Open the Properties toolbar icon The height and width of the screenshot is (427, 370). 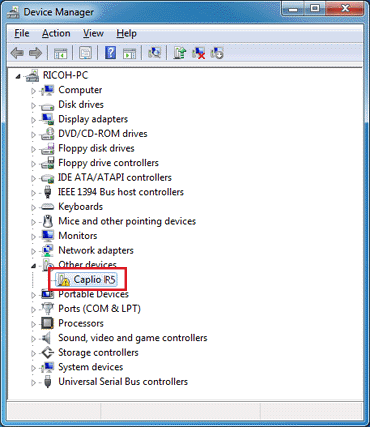pos(85,53)
